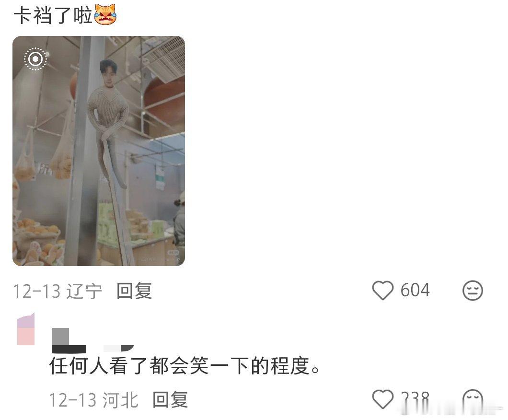Tap the dislike face beside 604 likes
This screenshot has width=508, height=420.
click(x=473, y=290)
